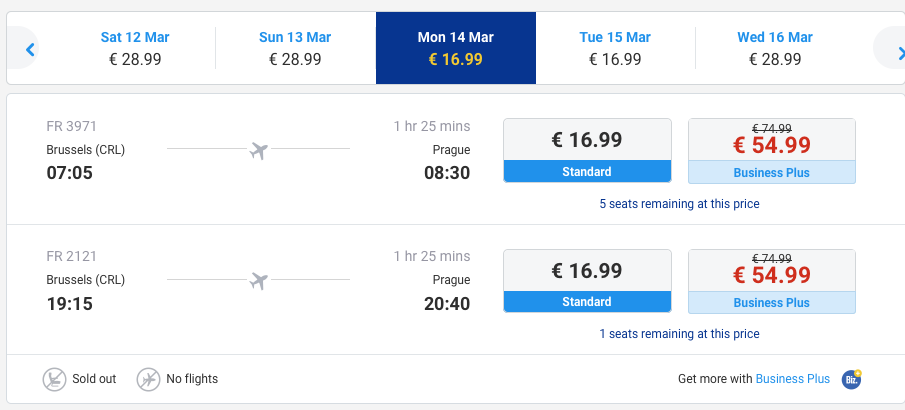The width and height of the screenshot is (905, 410).
Task: Select the Sat 12 Mar date tab
Action: click(x=135, y=48)
